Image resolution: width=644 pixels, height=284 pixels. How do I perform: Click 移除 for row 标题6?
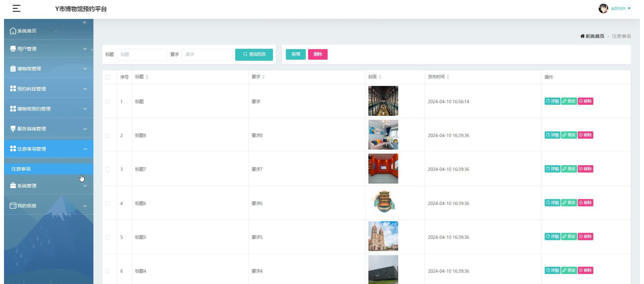pos(585,203)
